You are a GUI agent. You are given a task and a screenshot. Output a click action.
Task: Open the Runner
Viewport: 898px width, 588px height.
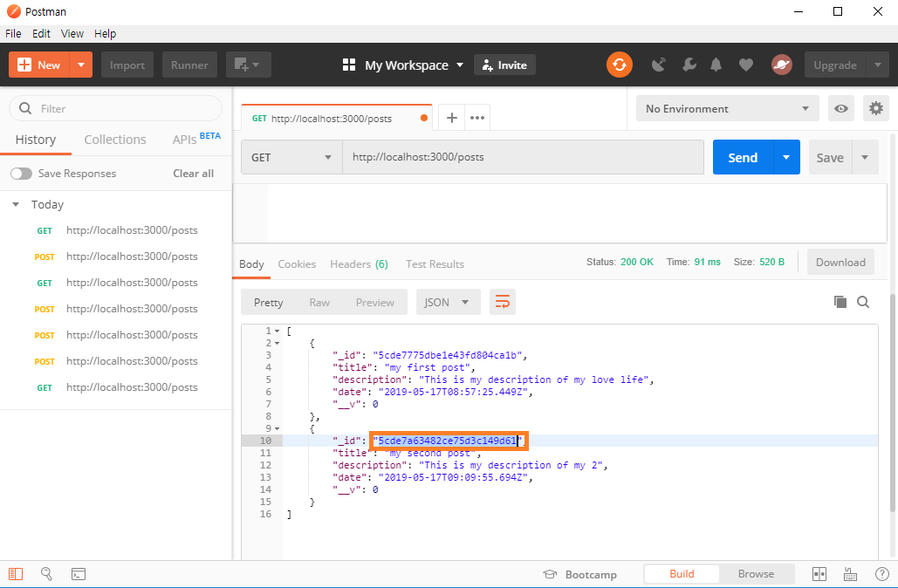(189, 65)
